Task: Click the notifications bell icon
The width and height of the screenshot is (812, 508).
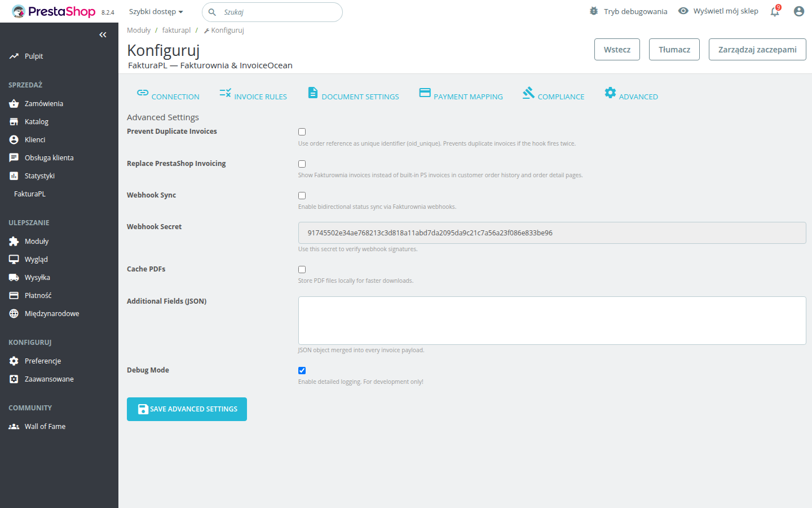Action: (775, 12)
